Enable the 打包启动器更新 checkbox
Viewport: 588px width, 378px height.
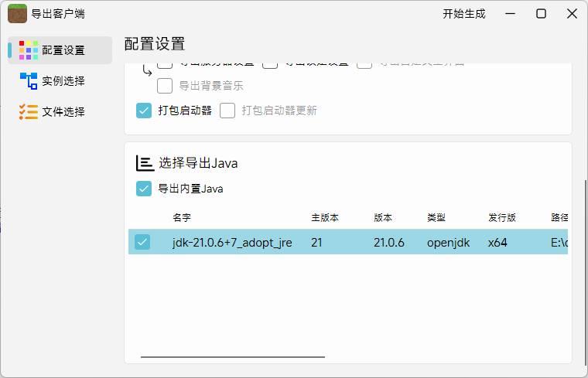coord(227,111)
